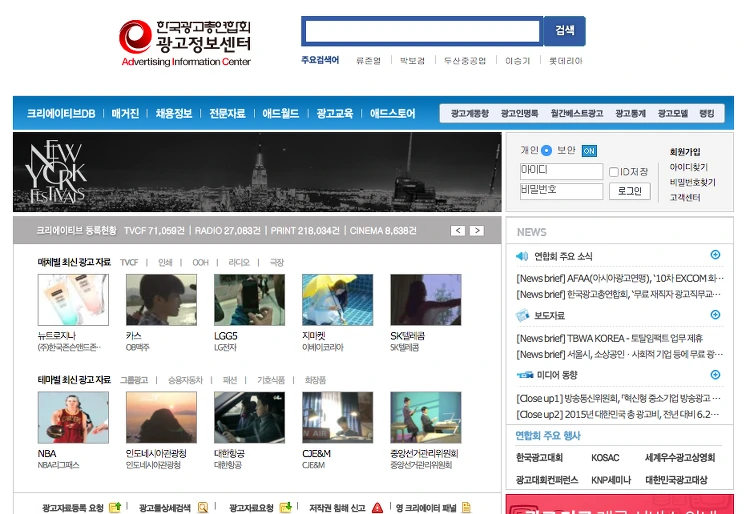The height and width of the screenshot is (514, 750).
Task: Open the 회원가입 sign-up link
Action: click(685, 152)
